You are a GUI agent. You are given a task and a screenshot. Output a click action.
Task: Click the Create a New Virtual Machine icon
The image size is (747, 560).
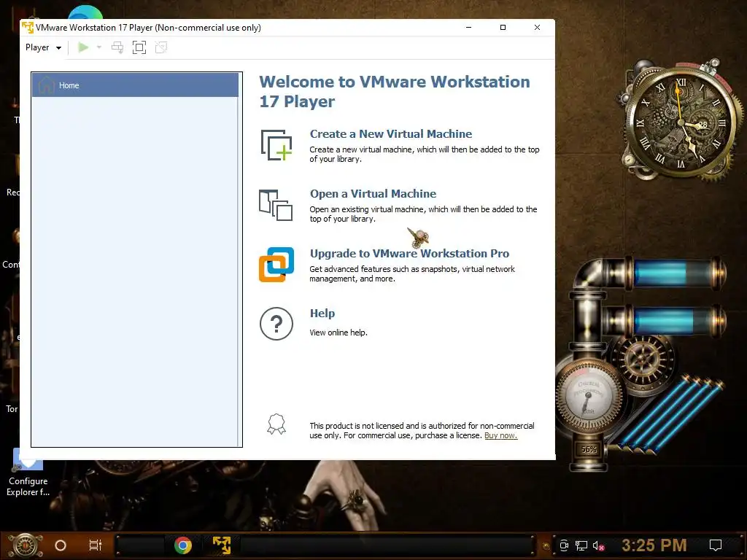click(x=276, y=145)
